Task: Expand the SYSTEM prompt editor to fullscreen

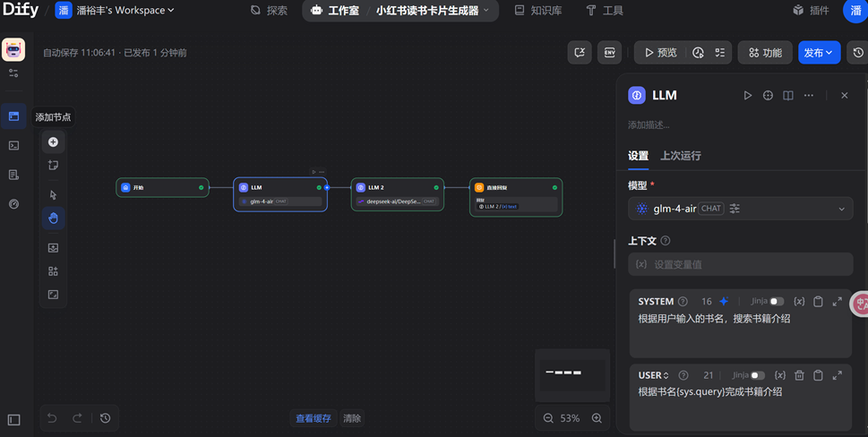Action: (x=837, y=302)
